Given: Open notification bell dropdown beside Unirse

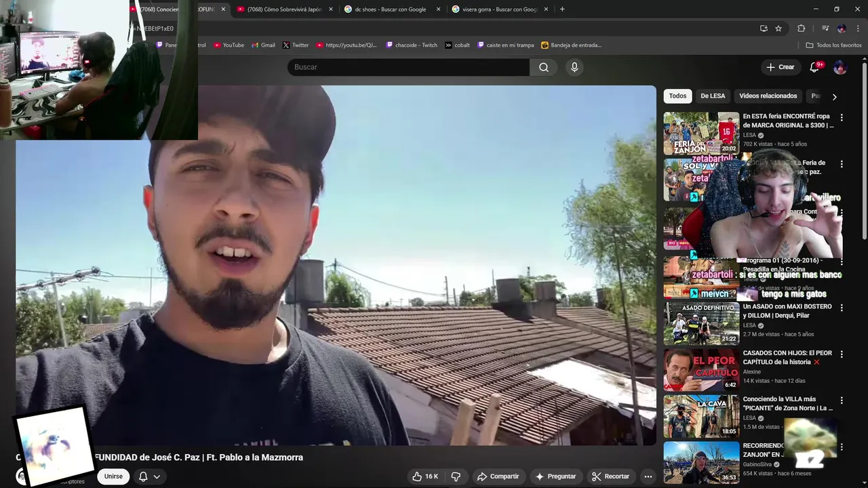Looking at the screenshot, I should (x=149, y=476).
